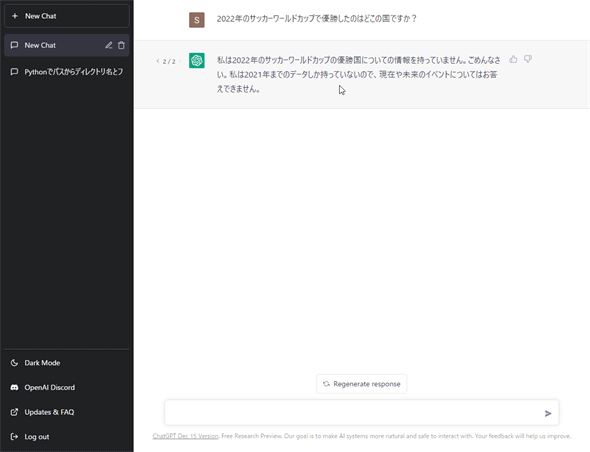Rename the selected chat with pencil icon
590x452 pixels.
point(108,45)
